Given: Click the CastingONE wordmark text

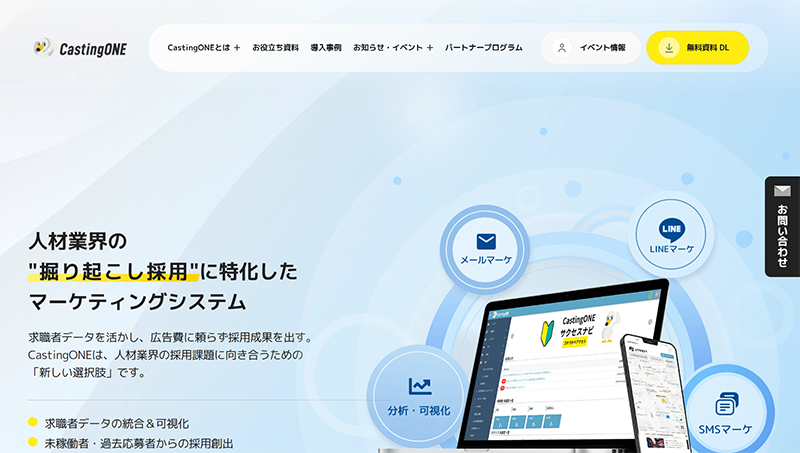Looking at the screenshot, I should [93, 49].
